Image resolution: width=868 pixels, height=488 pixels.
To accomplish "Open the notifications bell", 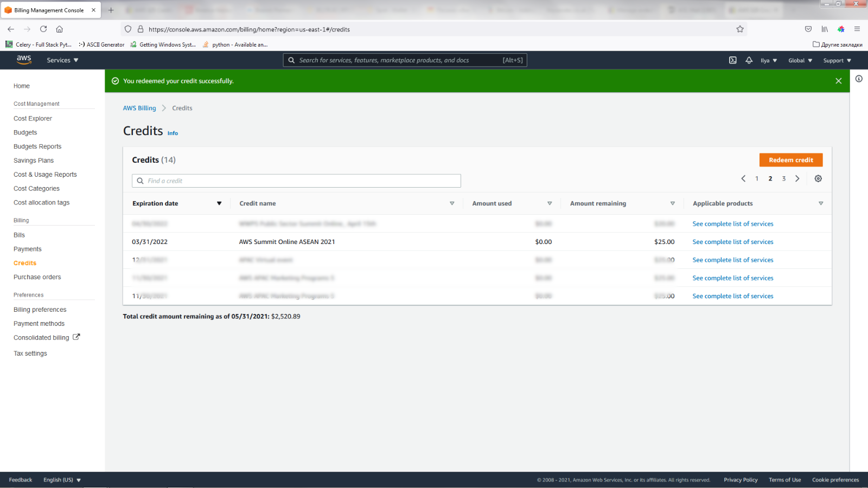I will (x=749, y=60).
